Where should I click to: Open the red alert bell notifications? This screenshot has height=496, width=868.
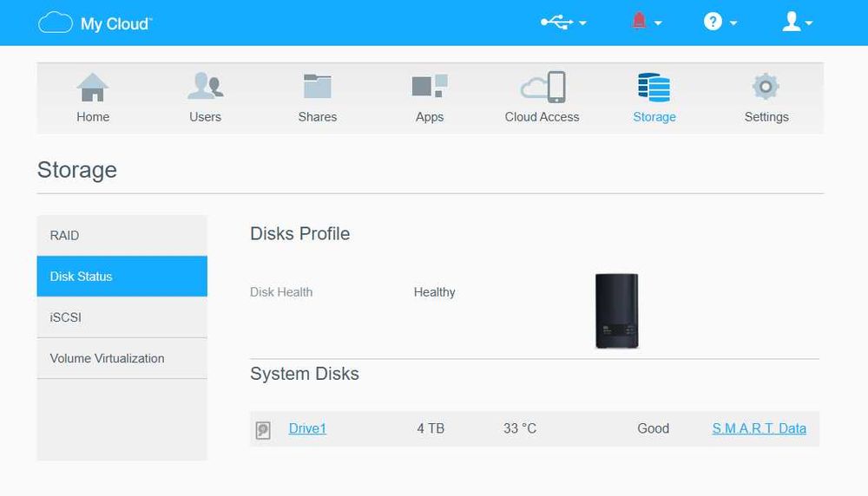click(x=639, y=22)
